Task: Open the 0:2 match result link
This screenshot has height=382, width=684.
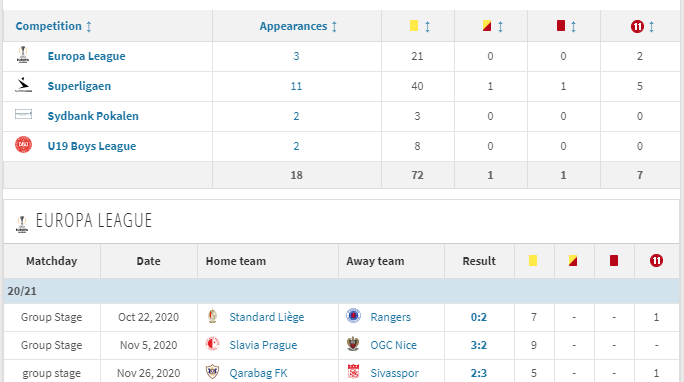Action: [479, 317]
